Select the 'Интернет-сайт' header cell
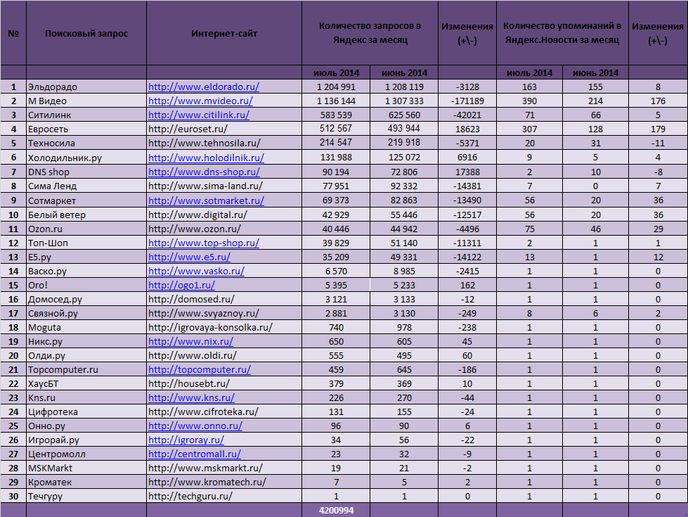 [x=224, y=33]
